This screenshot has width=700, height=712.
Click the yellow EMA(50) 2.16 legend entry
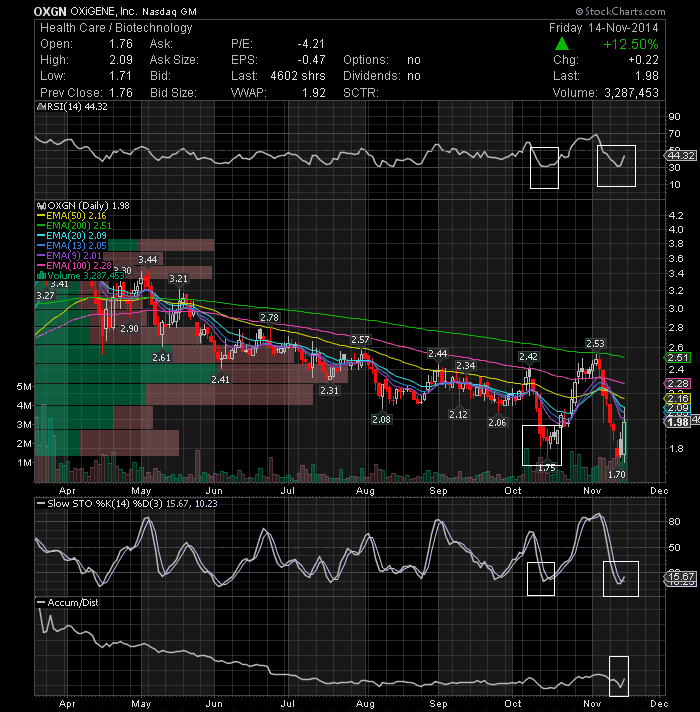(x=72, y=216)
